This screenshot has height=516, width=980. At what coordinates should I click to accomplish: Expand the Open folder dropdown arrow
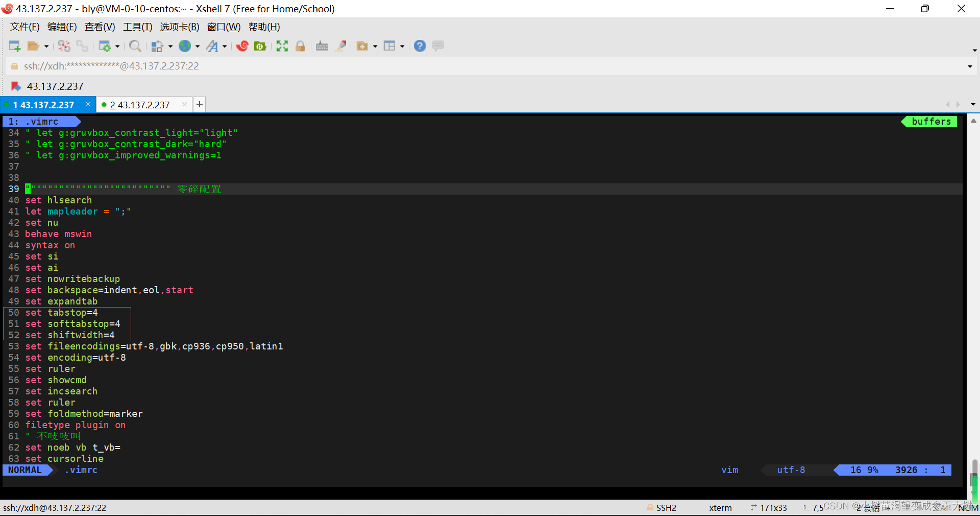46,46
